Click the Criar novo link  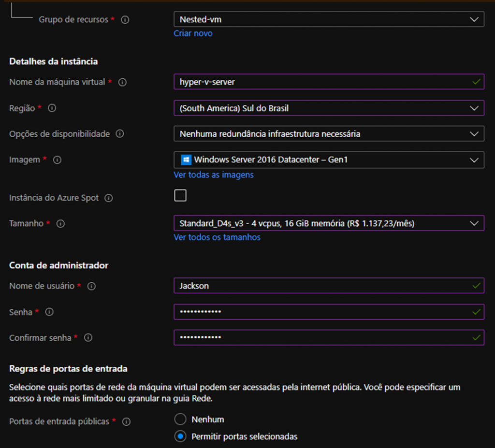(193, 33)
